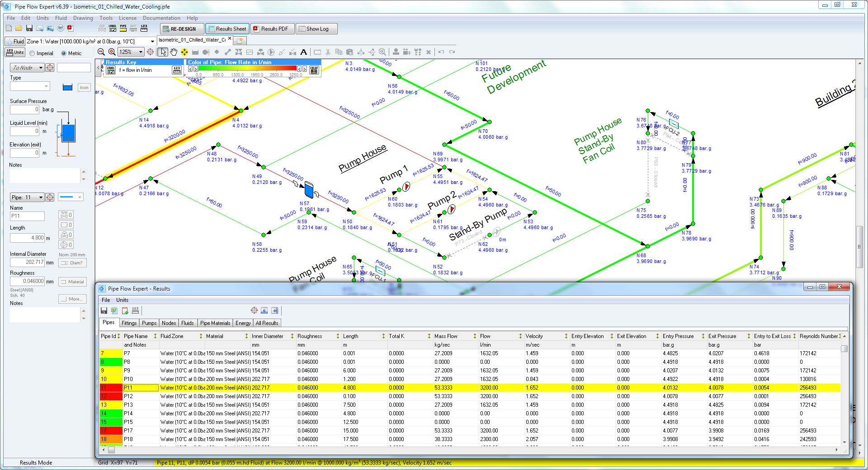This screenshot has width=868, height=470.
Task: Switch to the All Results tab
Action: point(267,323)
